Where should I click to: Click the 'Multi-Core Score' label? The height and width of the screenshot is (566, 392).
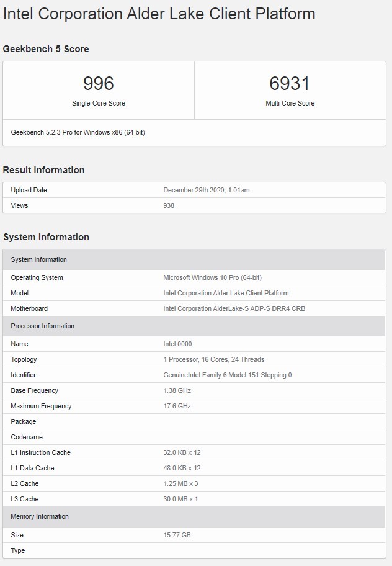point(290,103)
